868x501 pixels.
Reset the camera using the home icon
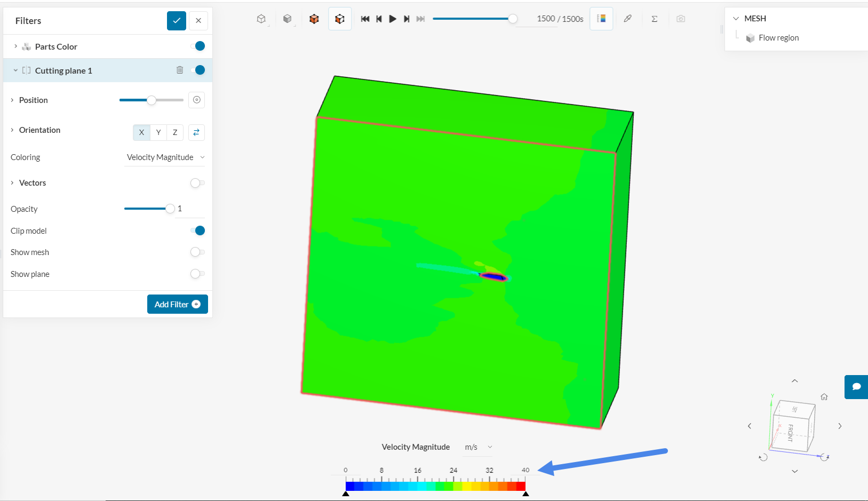point(824,397)
